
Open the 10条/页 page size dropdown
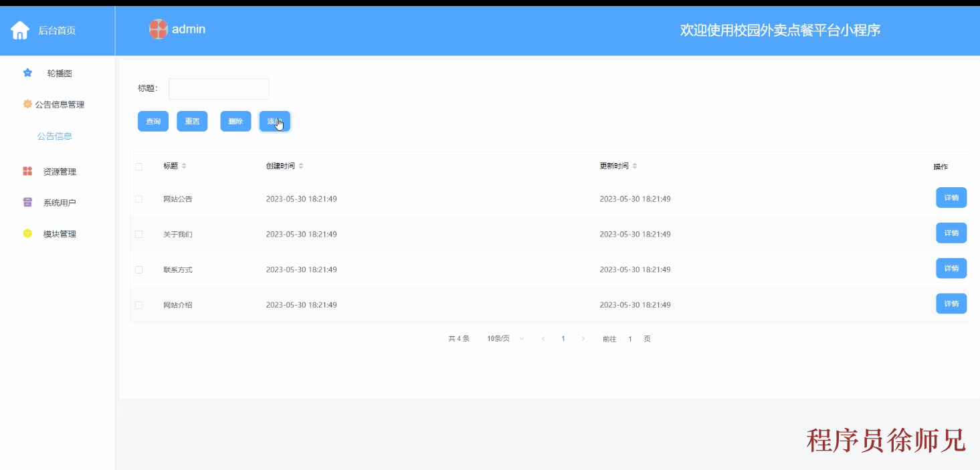503,338
